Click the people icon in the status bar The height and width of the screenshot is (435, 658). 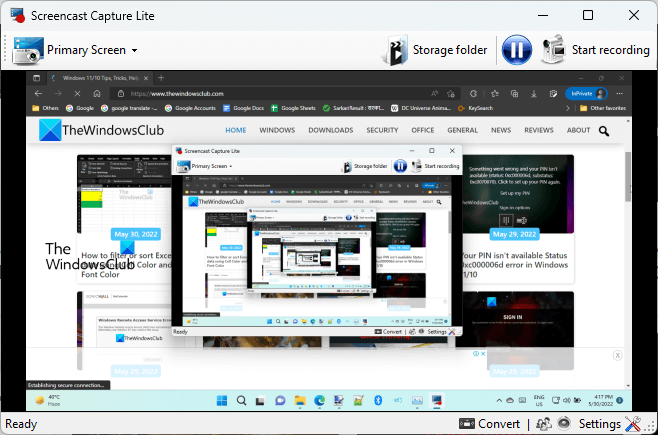544,424
